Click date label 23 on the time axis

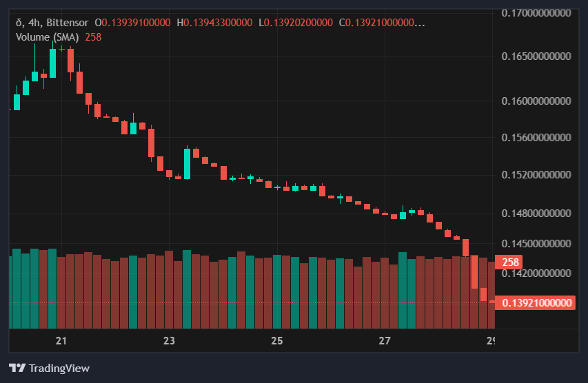(169, 341)
